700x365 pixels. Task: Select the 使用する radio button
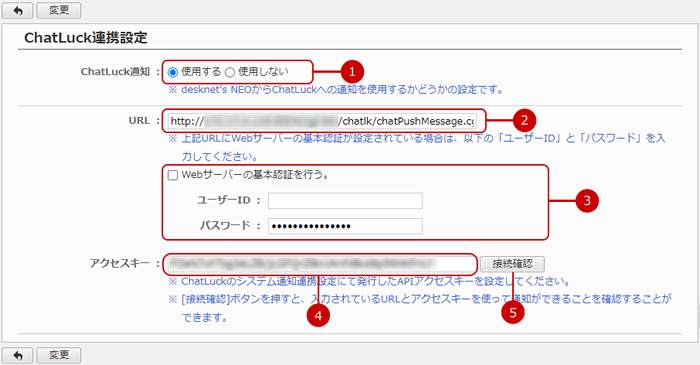pyautogui.click(x=173, y=72)
